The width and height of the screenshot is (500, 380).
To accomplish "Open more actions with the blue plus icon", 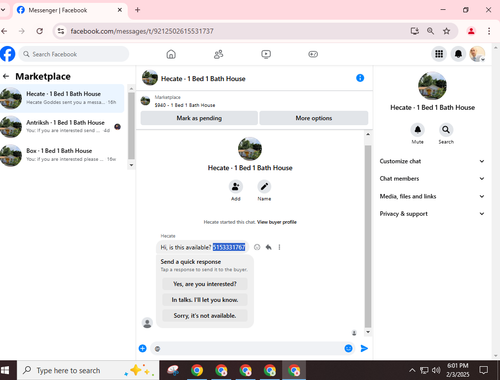I will (143, 348).
